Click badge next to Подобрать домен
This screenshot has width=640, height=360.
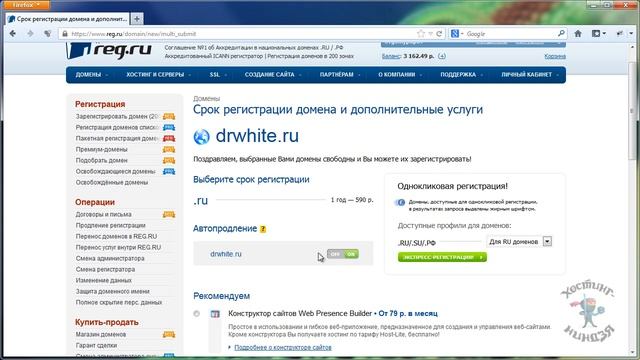tap(169, 161)
